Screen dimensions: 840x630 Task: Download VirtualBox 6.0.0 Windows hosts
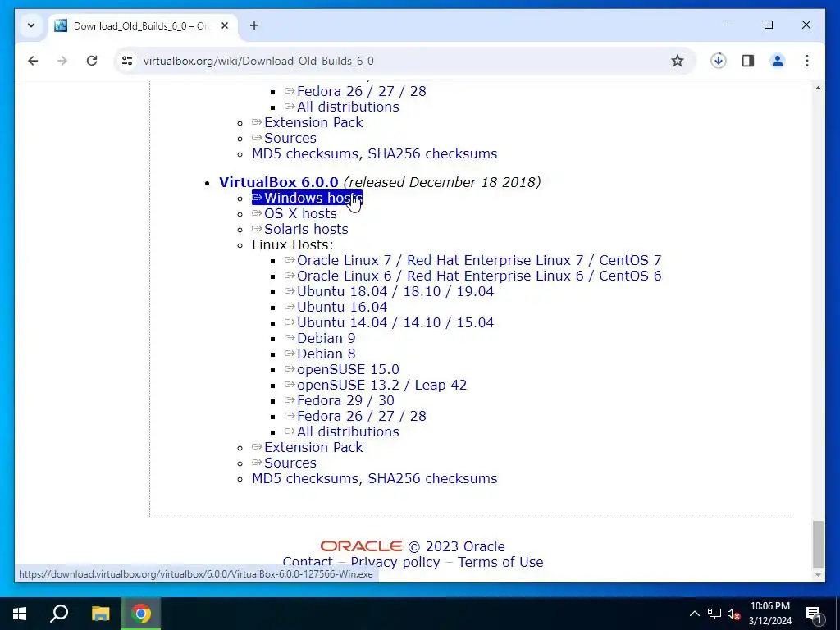point(307,198)
